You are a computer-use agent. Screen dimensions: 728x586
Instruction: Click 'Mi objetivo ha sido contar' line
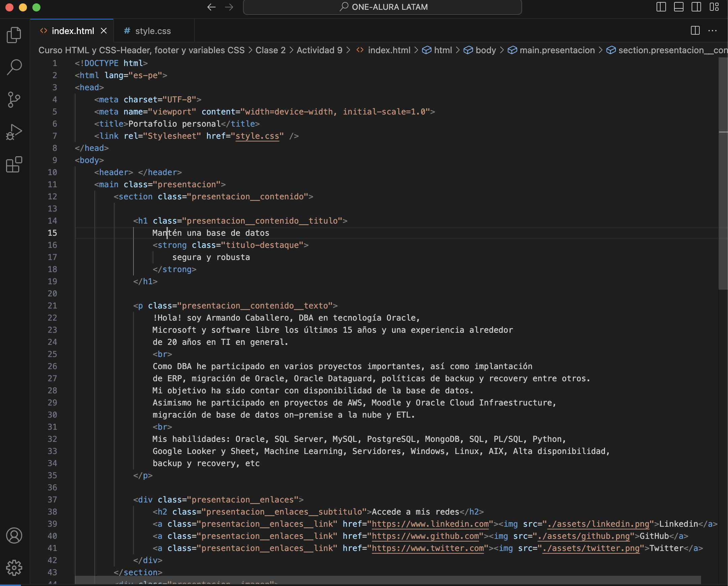(x=313, y=391)
